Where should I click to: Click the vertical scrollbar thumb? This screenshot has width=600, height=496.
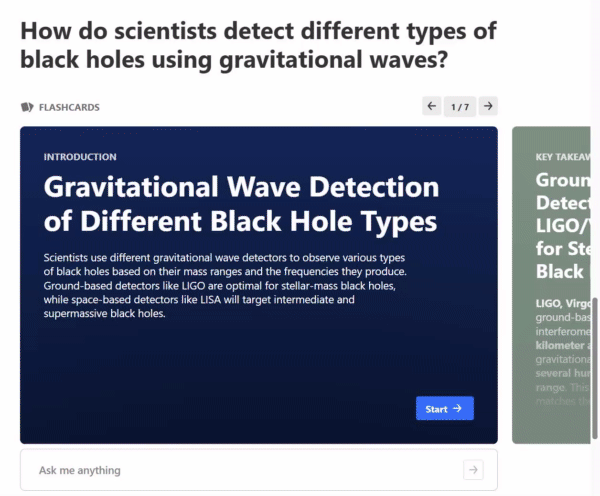tap(595, 368)
